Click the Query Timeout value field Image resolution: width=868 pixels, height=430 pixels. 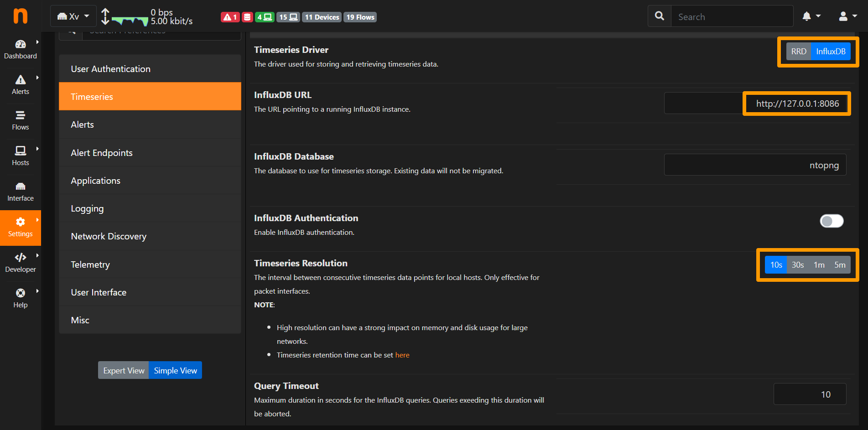coord(810,394)
